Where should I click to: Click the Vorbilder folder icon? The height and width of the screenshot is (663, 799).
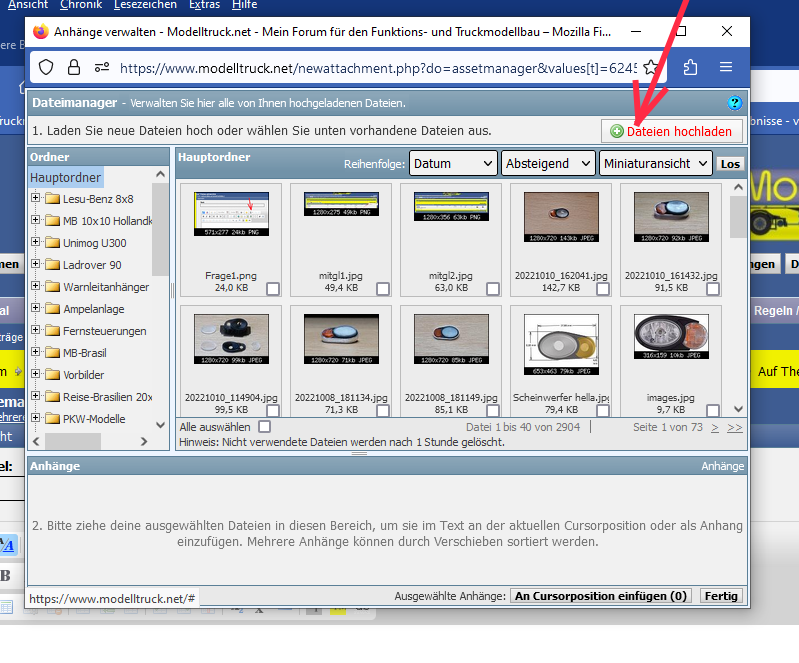[x=52, y=374]
